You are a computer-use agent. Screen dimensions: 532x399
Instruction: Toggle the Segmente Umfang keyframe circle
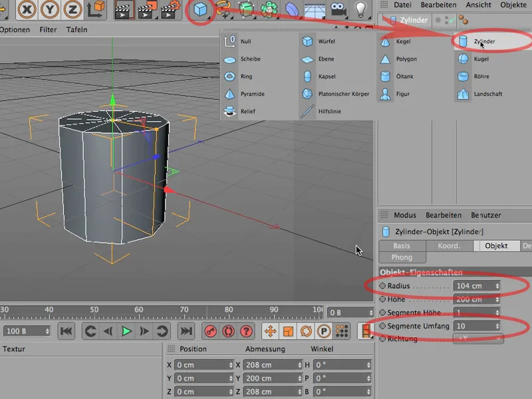point(382,326)
